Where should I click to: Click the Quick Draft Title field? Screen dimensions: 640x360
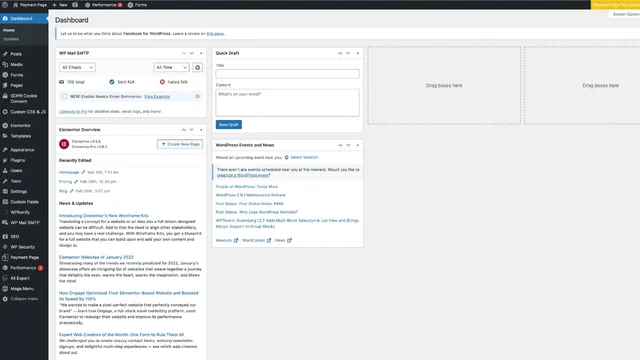tap(287, 74)
